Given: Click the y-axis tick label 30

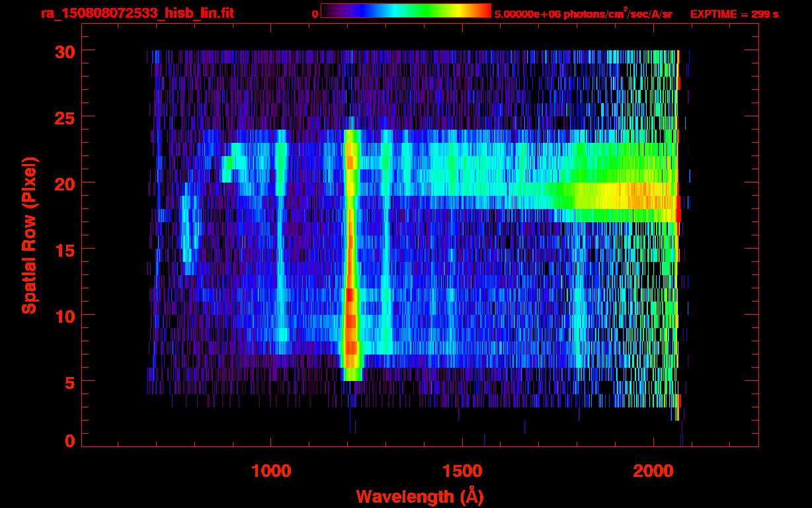Looking at the screenshot, I should point(64,51).
